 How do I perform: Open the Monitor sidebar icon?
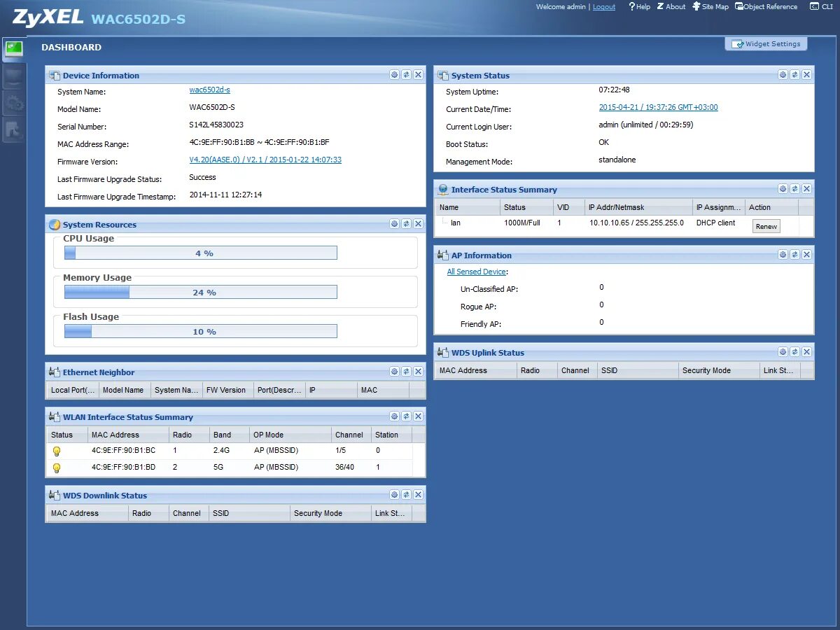click(x=14, y=77)
